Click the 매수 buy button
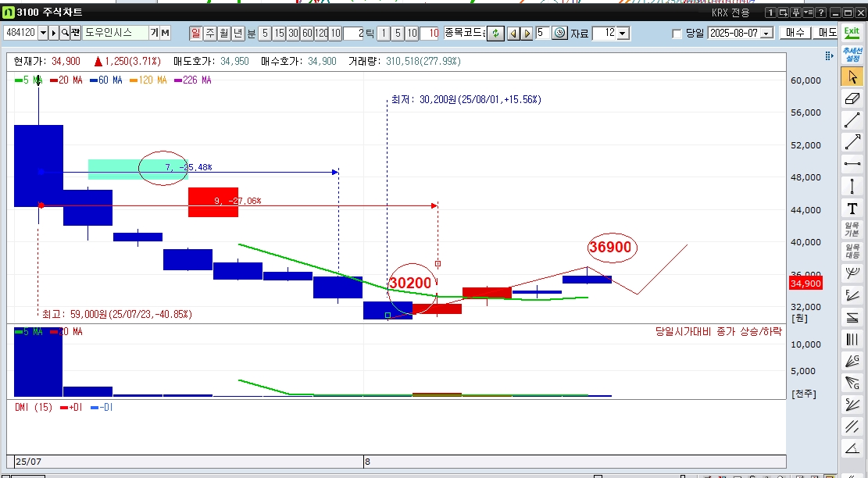 (795, 33)
